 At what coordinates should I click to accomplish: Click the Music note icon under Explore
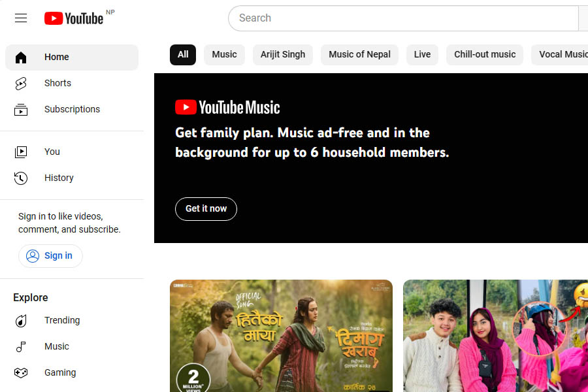tap(21, 347)
